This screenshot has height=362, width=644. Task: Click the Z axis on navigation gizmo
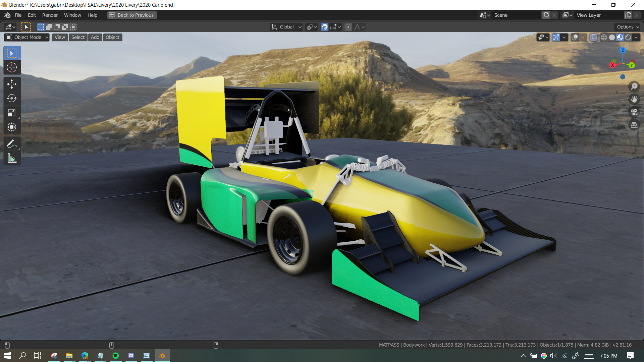623,50
